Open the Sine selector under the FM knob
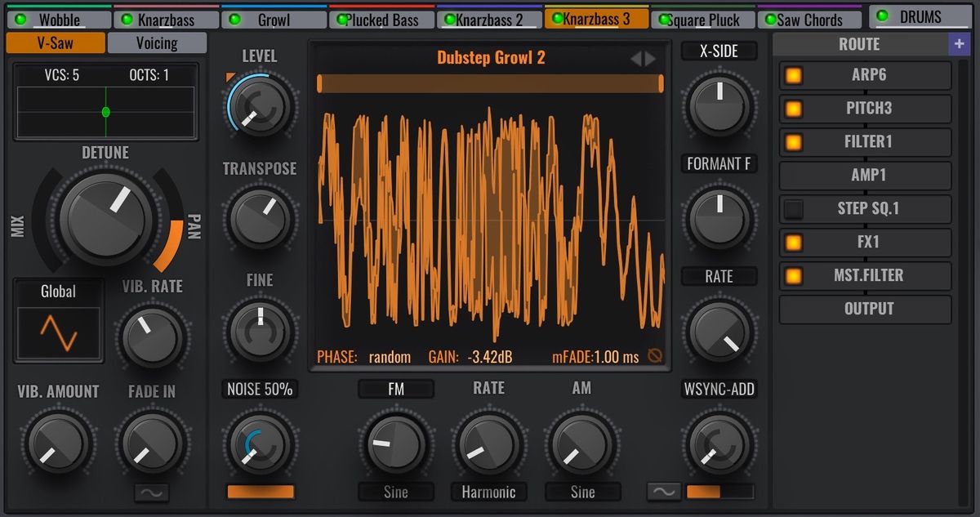Viewport: 980px width, 517px height. tap(395, 492)
